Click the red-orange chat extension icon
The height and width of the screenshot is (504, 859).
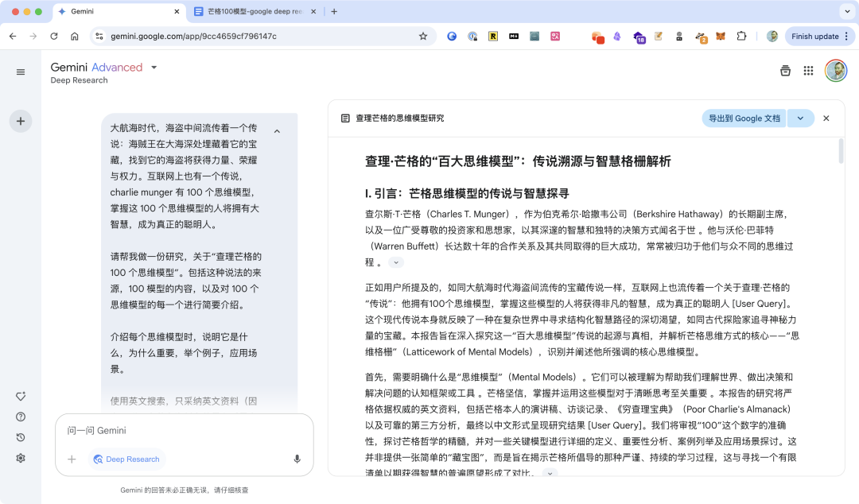point(597,37)
